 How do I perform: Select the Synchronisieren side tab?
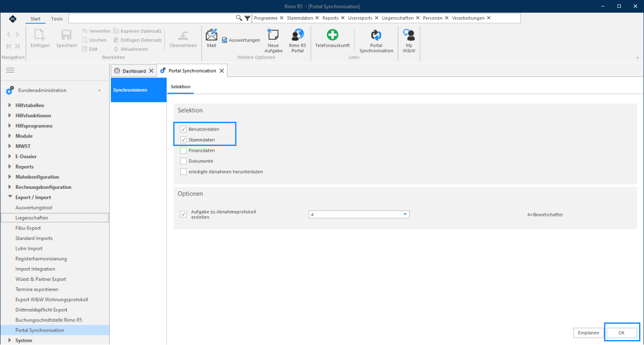point(138,90)
